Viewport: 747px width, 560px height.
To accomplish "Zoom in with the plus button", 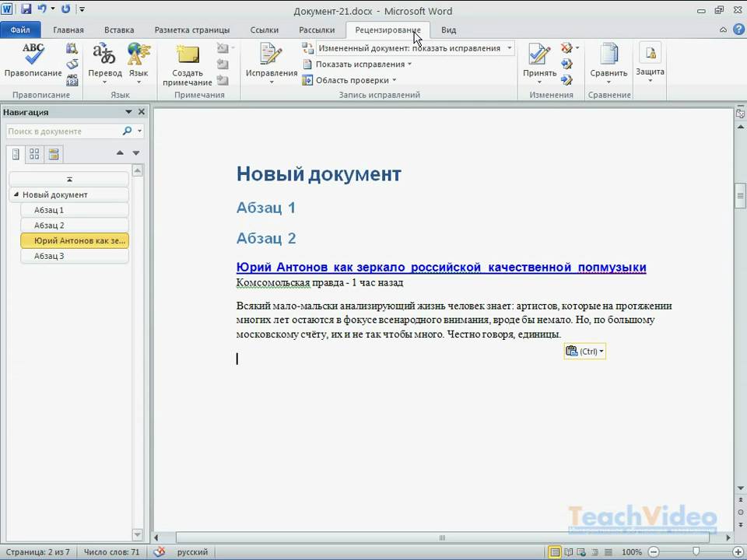I will point(738,552).
